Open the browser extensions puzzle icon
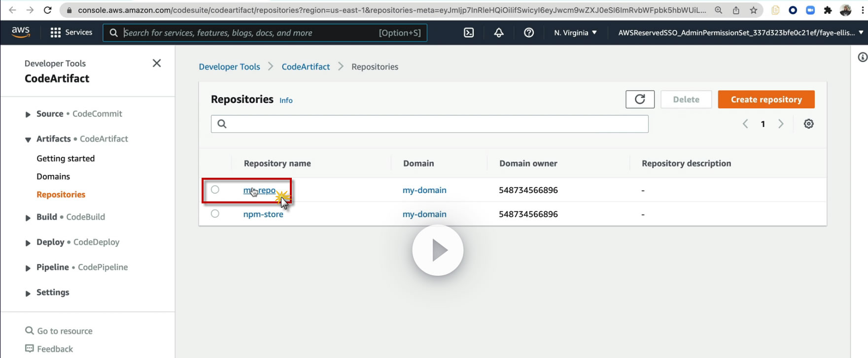868x358 pixels. click(x=828, y=10)
